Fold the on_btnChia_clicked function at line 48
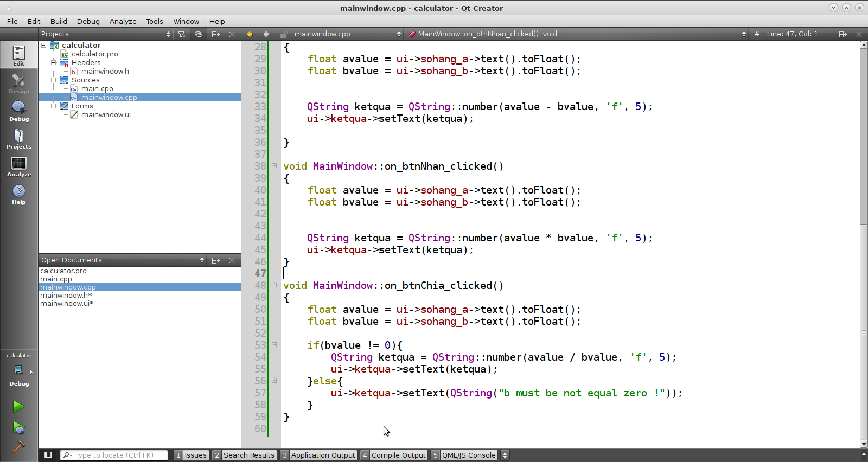This screenshot has width=868, height=462. pos(275,285)
